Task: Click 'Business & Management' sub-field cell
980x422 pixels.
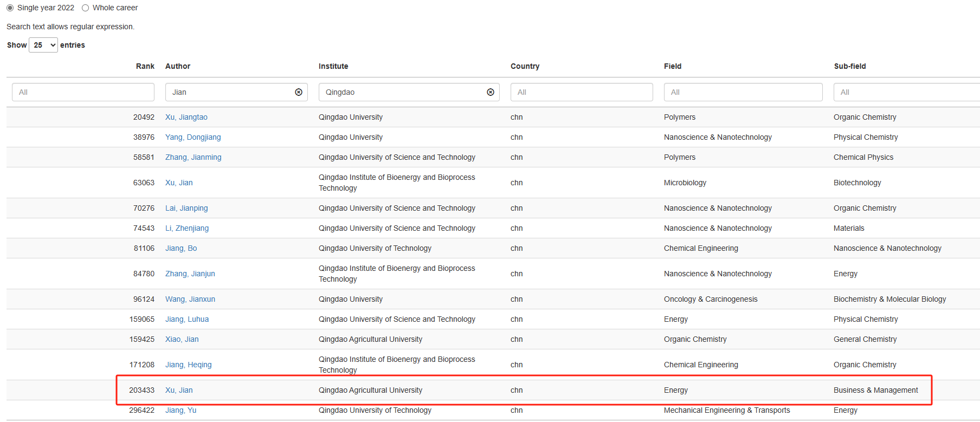Action: (876, 390)
